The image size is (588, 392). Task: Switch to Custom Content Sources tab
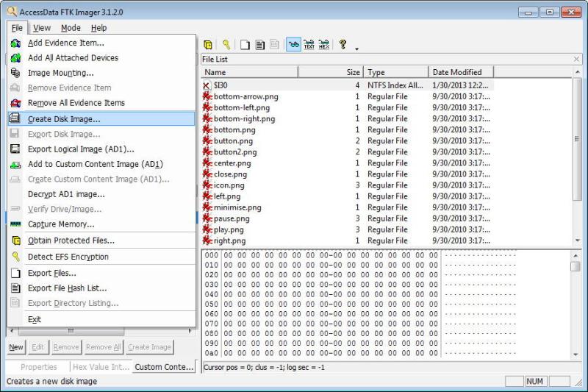164,367
